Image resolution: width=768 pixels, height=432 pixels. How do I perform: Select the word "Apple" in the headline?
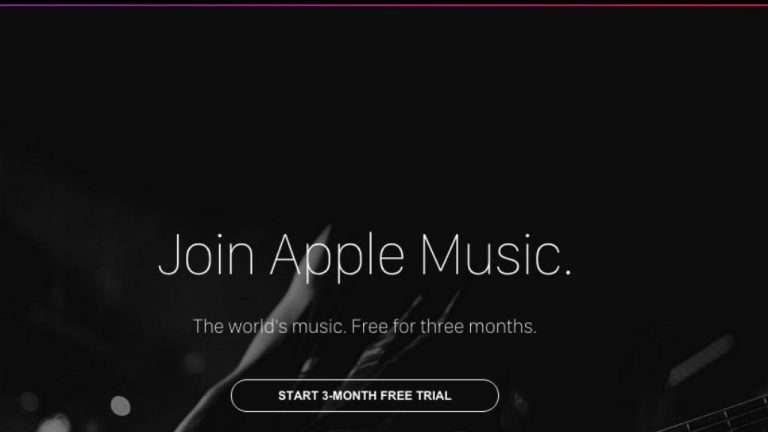coord(337,257)
